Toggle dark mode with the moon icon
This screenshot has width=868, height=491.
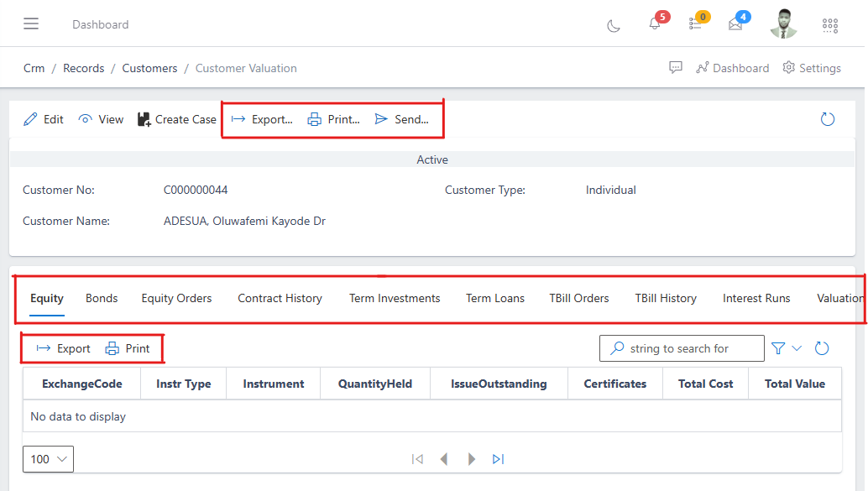(x=613, y=25)
